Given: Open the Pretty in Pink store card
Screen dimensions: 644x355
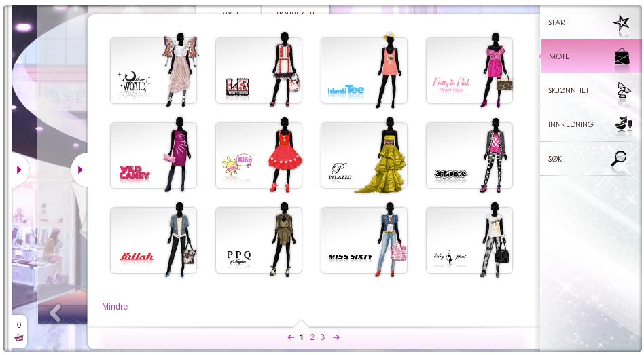Looking at the screenshot, I should [469, 71].
